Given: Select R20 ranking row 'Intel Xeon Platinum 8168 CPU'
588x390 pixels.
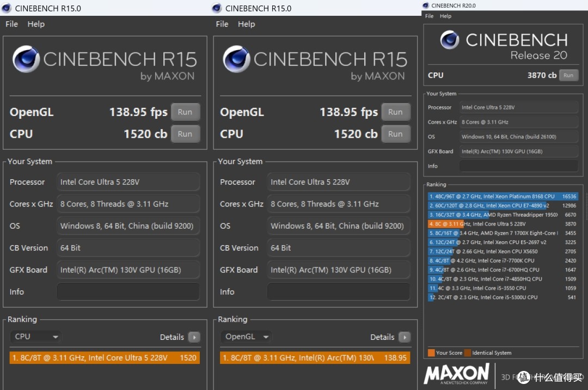Looking at the screenshot, I should (503, 197).
